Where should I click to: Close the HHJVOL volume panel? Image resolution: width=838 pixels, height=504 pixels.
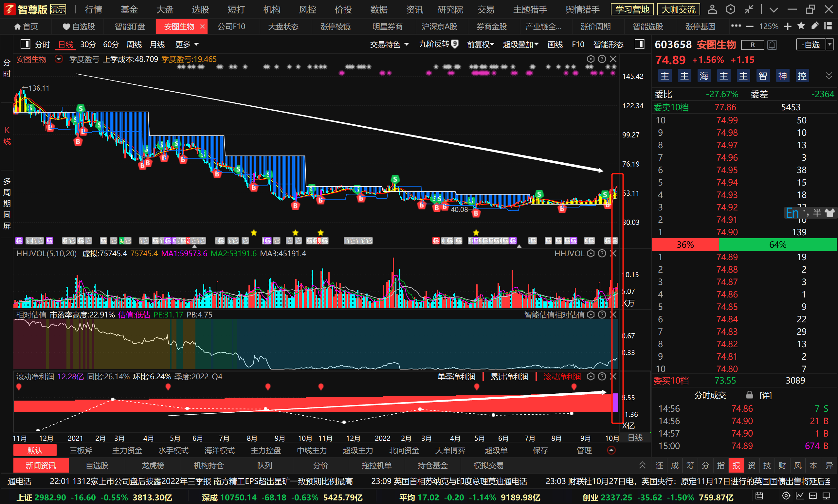[x=613, y=253]
